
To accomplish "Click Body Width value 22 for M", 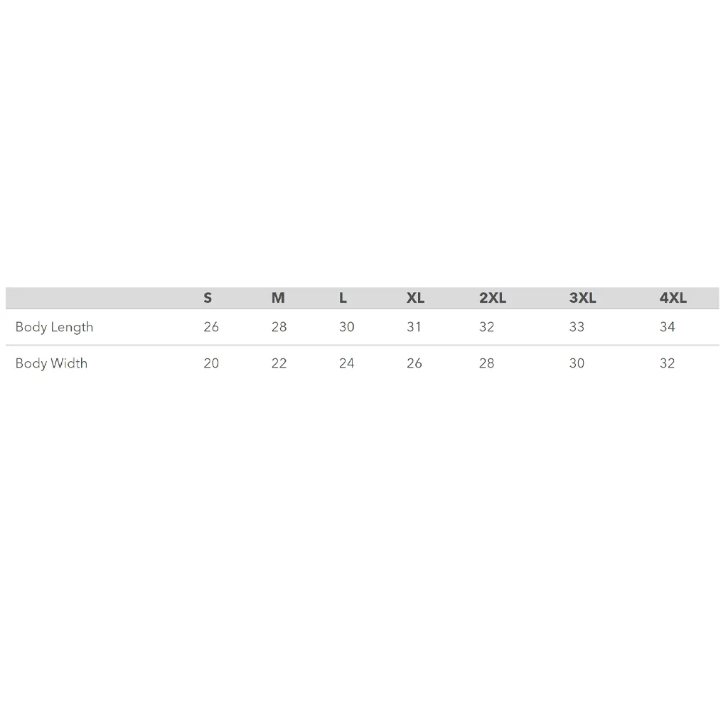I will [279, 363].
